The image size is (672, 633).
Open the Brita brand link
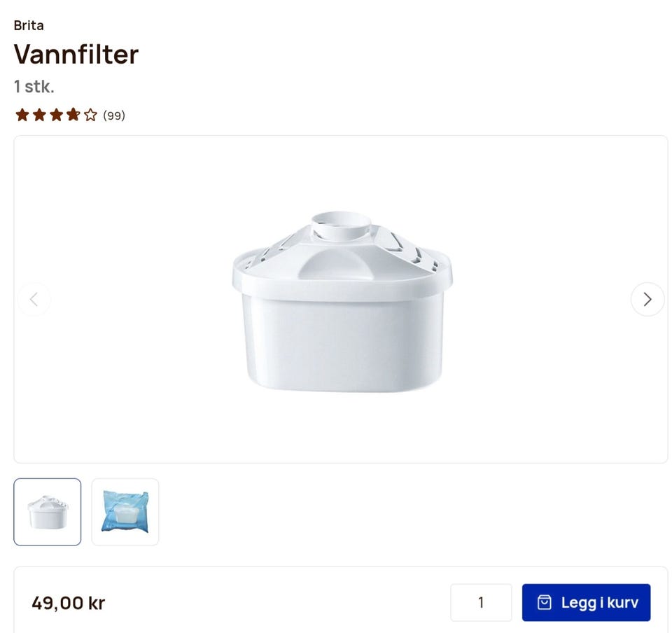pyautogui.click(x=29, y=25)
